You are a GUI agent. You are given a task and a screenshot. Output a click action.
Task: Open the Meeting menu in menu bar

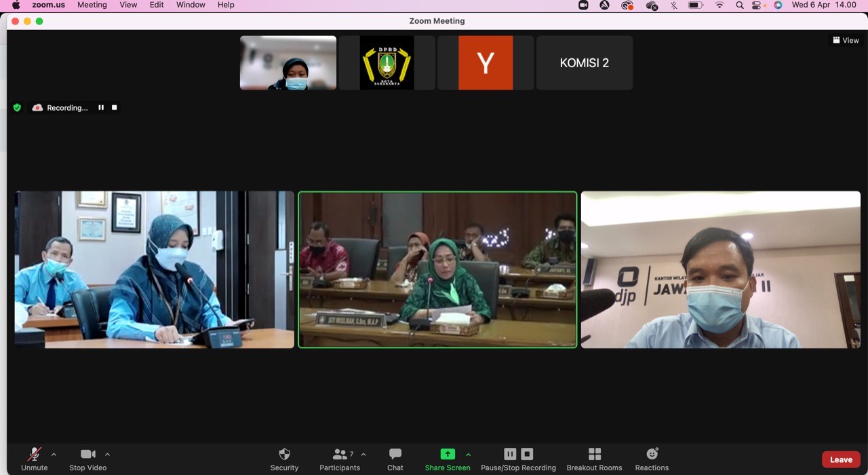[x=92, y=5]
